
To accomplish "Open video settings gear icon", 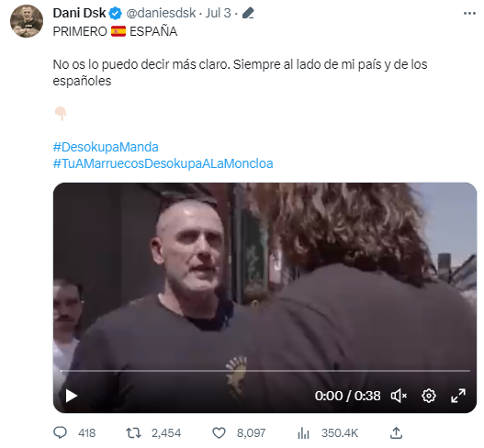I will [429, 396].
